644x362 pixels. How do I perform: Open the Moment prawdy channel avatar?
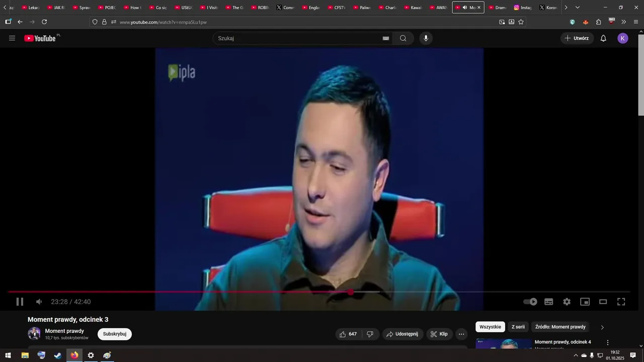click(34, 334)
